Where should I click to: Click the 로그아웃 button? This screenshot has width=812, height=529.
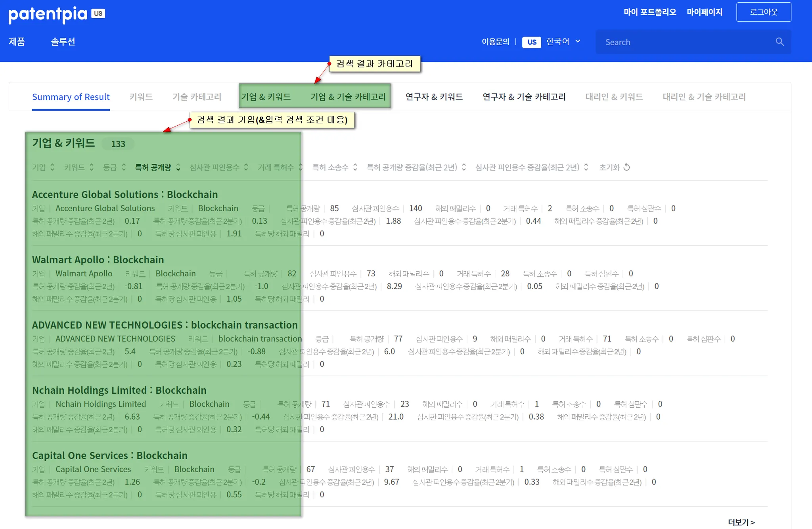point(763,12)
